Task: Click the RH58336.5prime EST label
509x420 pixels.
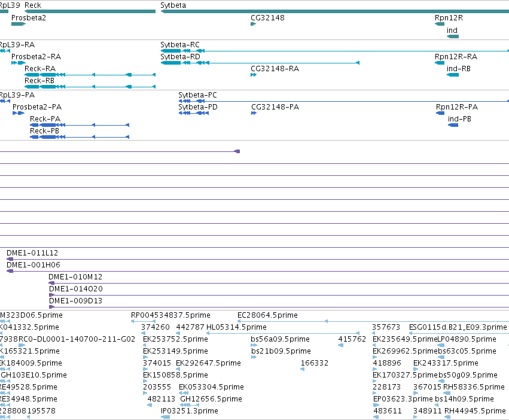Action: [474, 387]
